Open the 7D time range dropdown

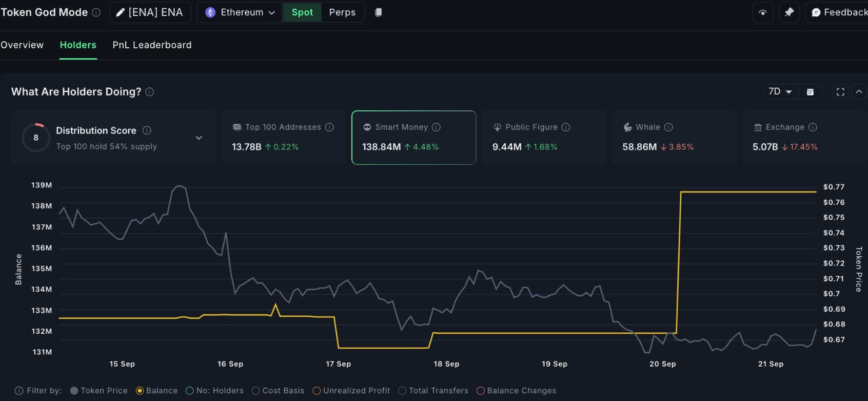[780, 92]
